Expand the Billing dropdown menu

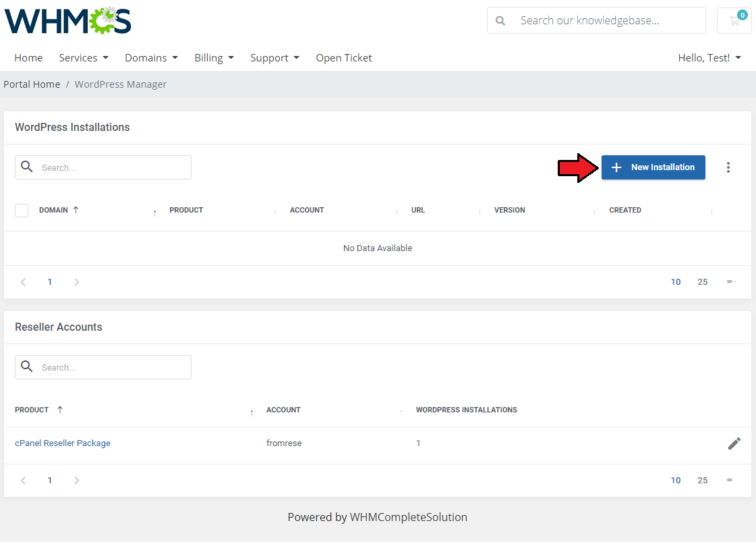[214, 58]
